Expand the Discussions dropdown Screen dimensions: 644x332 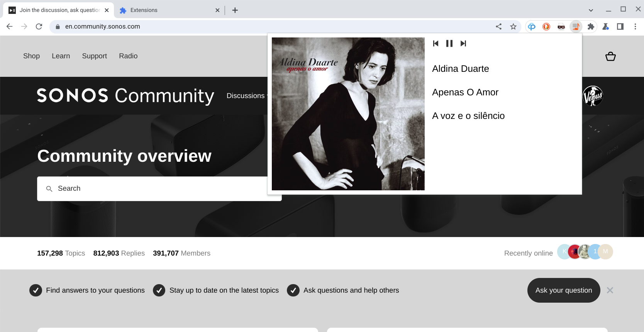coord(247,96)
